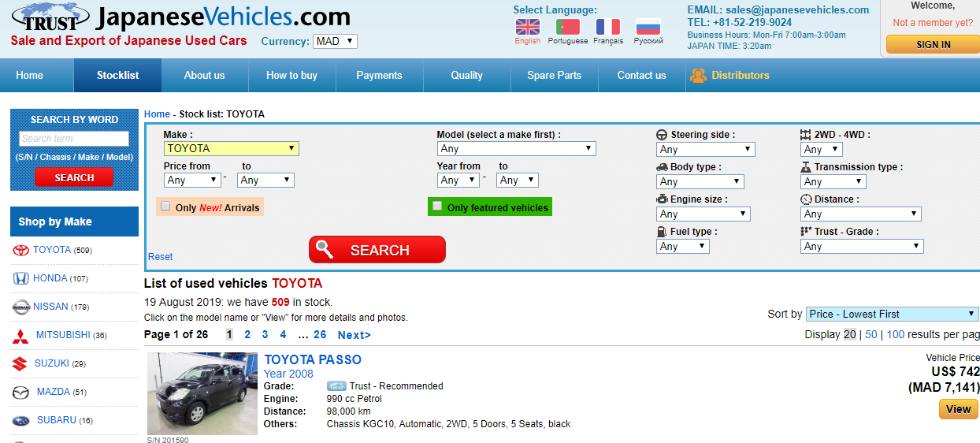This screenshot has width=980, height=443.
Task: Tick the Only New Arrivals checkbox
Action: point(165,207)
